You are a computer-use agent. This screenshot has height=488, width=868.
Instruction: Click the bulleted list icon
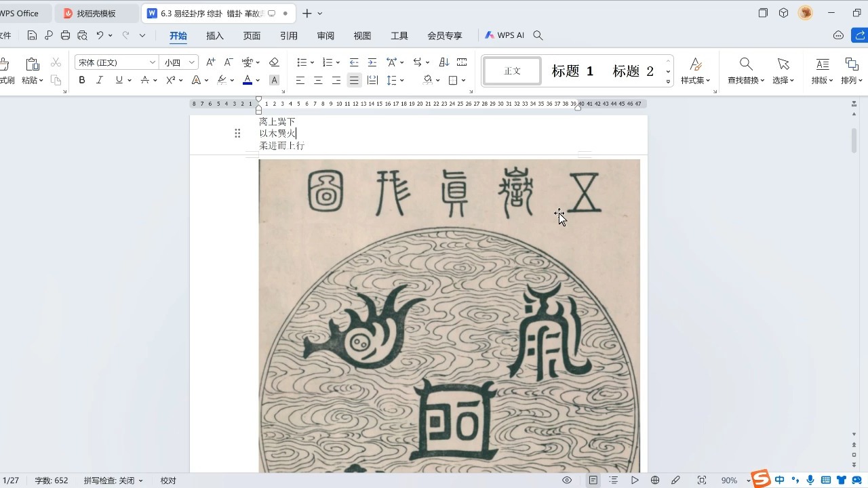tap(302, 62)
